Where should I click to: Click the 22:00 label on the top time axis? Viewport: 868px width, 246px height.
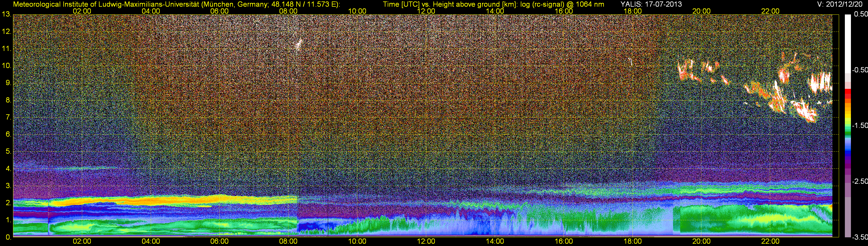[770, 11]
